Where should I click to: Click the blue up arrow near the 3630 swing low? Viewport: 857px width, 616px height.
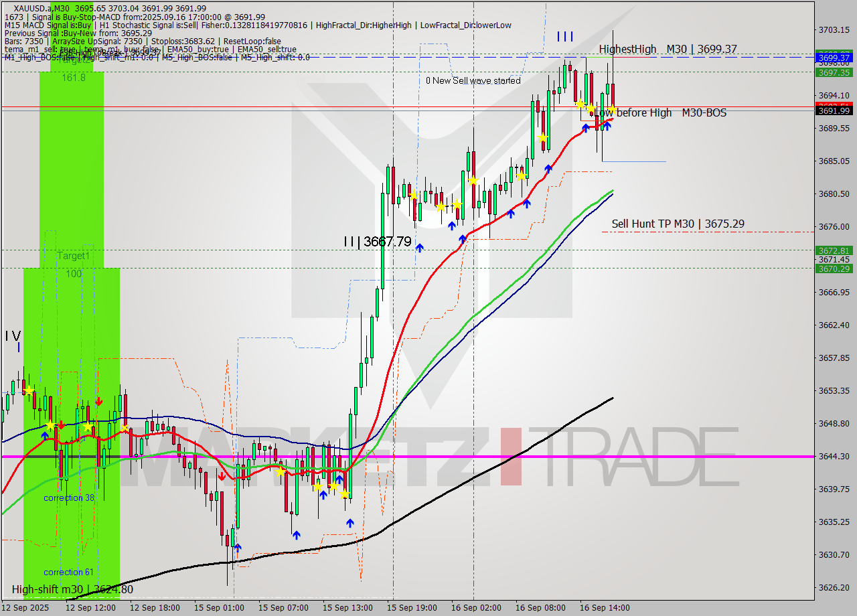click(238, 548)
